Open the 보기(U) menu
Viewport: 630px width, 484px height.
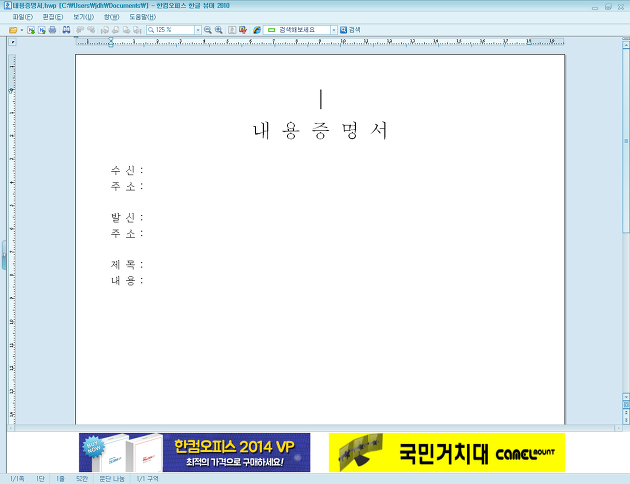[83, 17]
